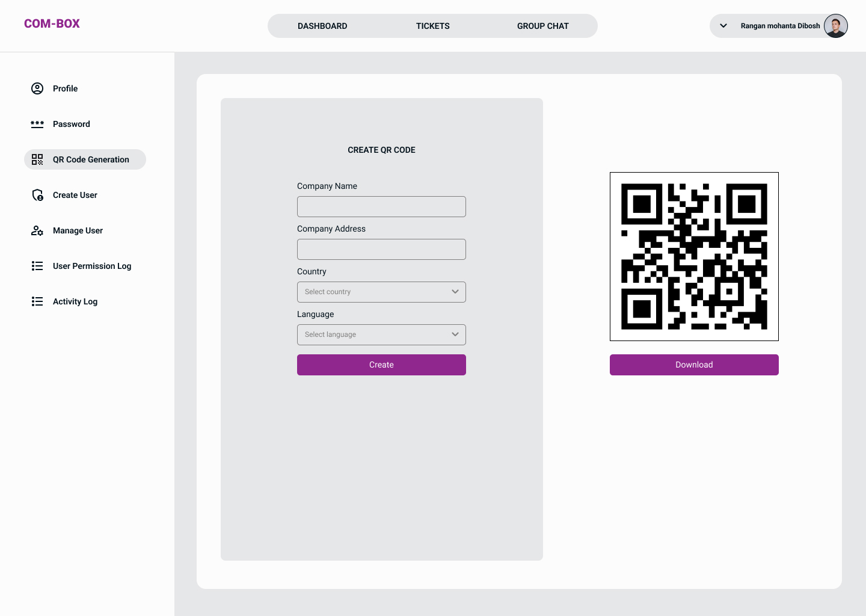Click the User Permission Log list icon
Image resolution: width=866 pixels, height=616 pixels.
click(x=37, y=266)
